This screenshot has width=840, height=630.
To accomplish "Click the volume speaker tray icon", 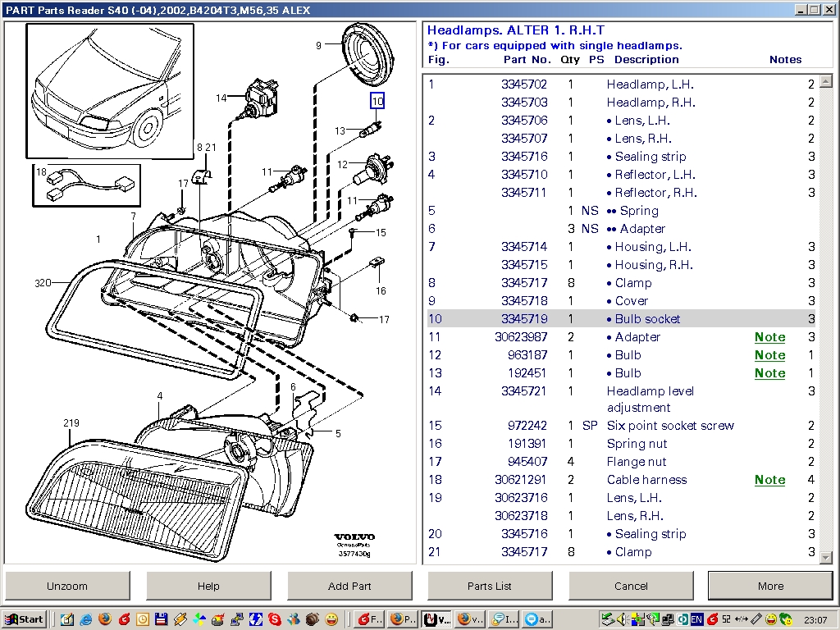I will coord(623,619).
